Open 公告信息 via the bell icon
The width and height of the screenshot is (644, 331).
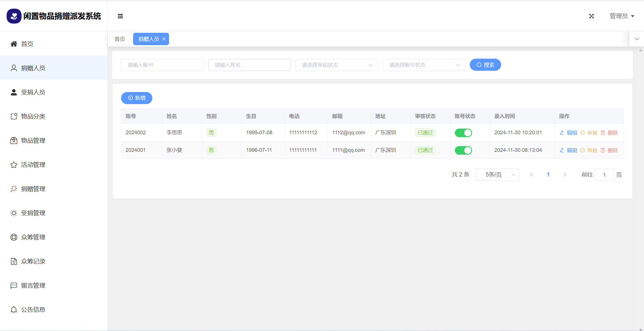tap(14, 310)
